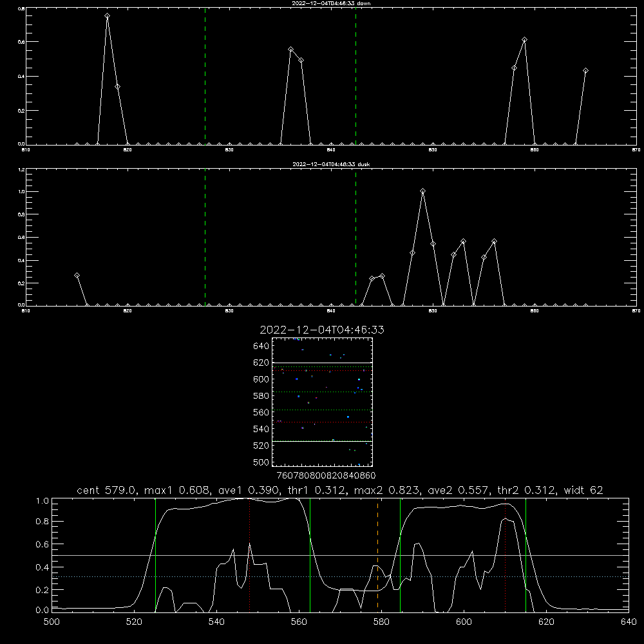Click second green dashed line in dawn plot
Image resolution: width=644 pixels, height=644 pixels.
click(x=355, y=76)
